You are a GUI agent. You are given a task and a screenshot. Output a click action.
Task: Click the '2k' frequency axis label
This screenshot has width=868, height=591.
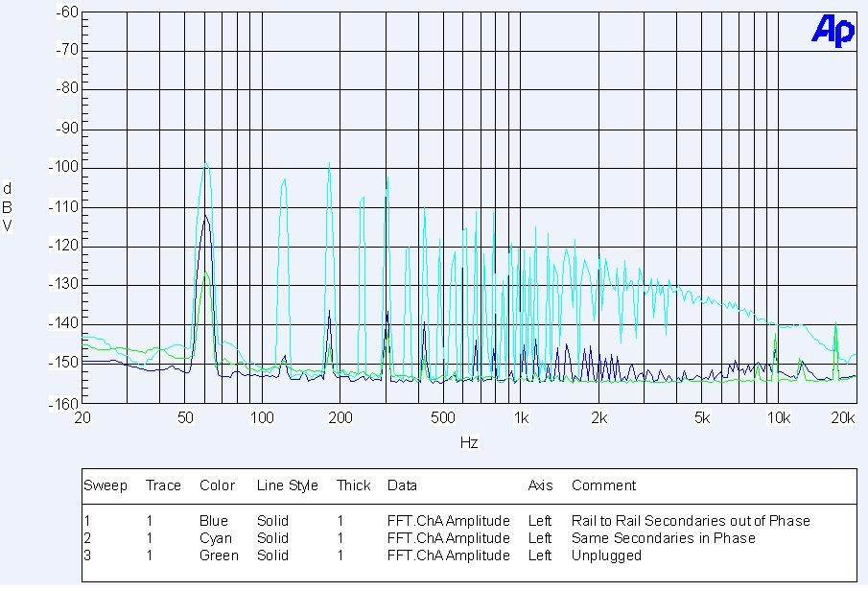[x=598, y=417]
